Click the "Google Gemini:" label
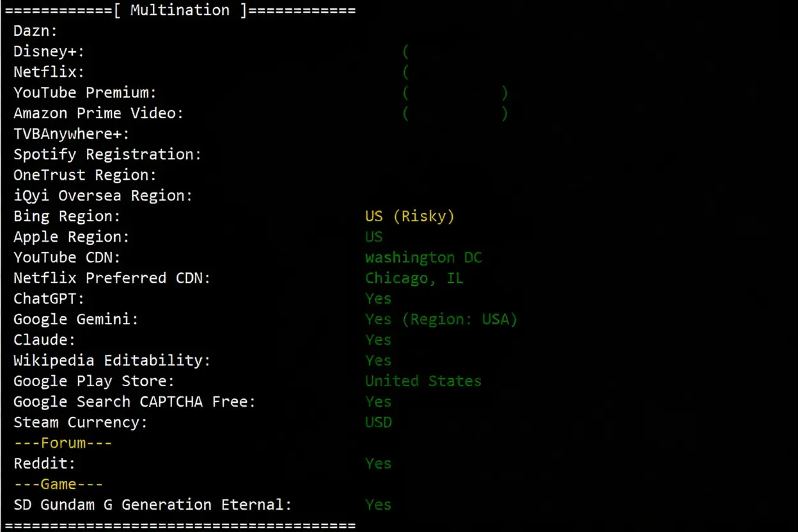The height and width of the screenshot is (532, 798). [76, 319]
